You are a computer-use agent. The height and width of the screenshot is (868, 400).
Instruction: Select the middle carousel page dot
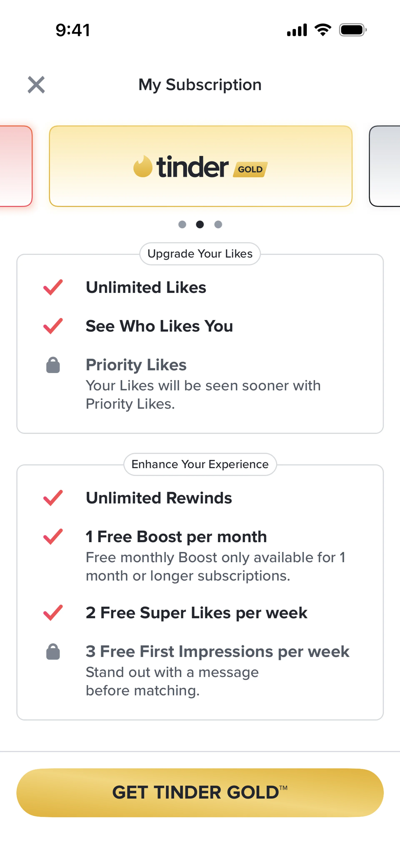(x=200, y=224)
